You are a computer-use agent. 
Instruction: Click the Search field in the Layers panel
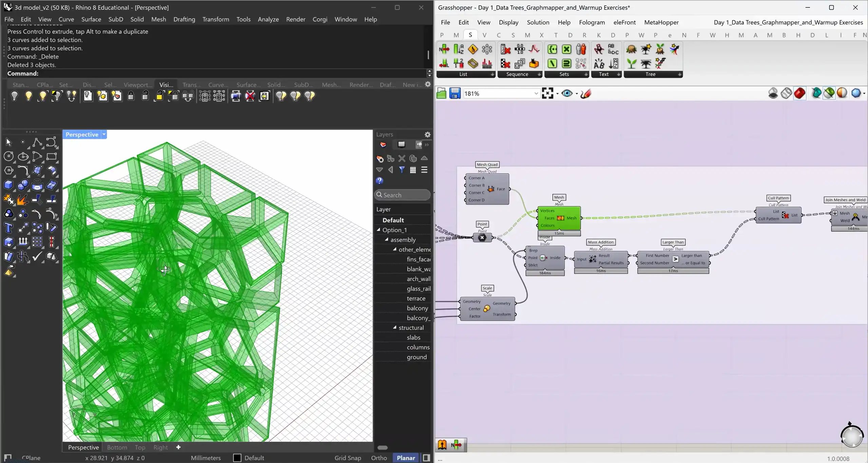click(x=402, y=195)
